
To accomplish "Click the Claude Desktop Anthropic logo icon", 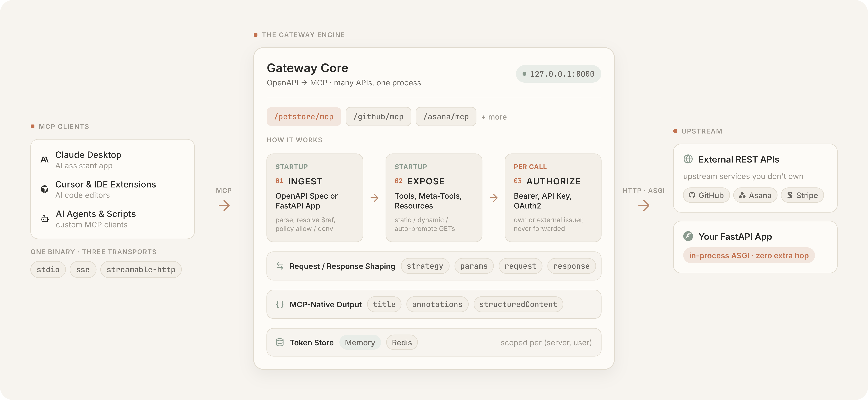I will click(x=44, y=160).
